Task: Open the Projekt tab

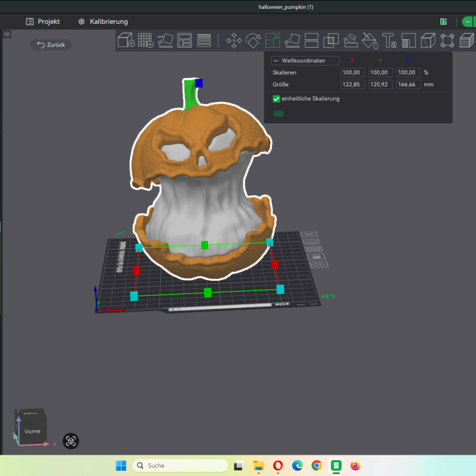Action: (43, 21)
